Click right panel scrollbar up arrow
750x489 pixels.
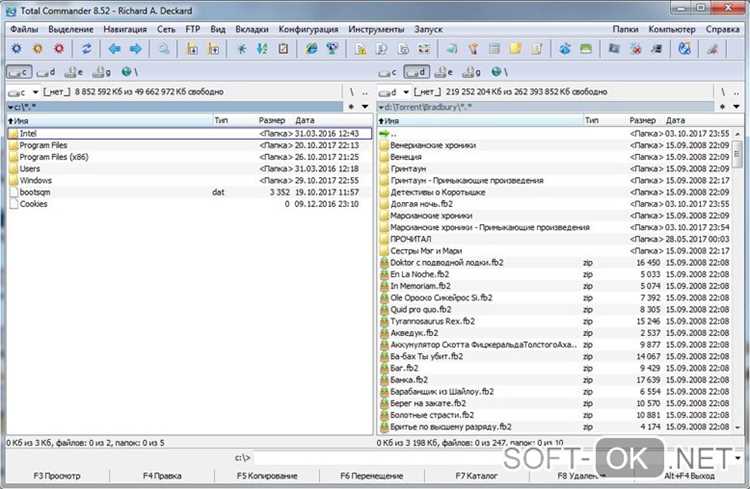point(737,133)
